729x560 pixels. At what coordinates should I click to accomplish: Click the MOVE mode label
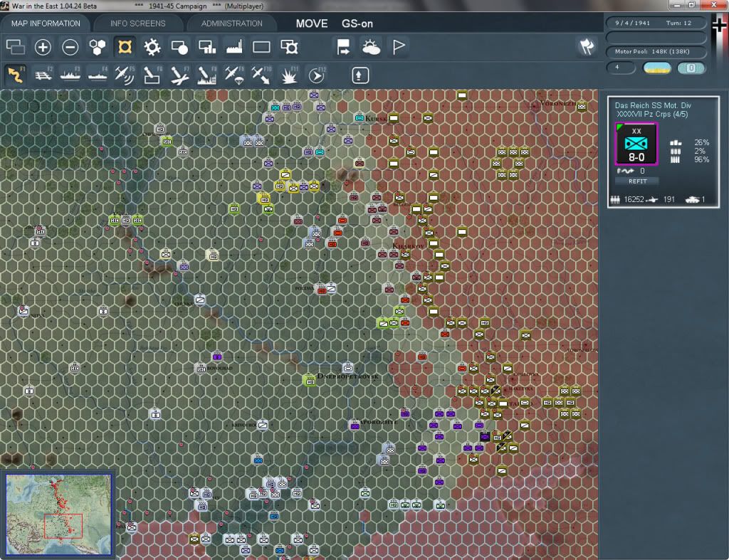[x=312, y=23]
